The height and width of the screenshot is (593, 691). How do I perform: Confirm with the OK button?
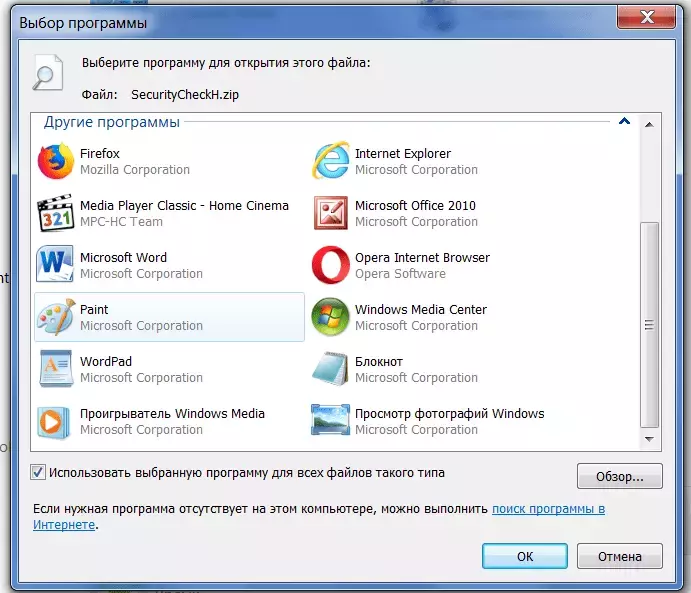point(525,556)
